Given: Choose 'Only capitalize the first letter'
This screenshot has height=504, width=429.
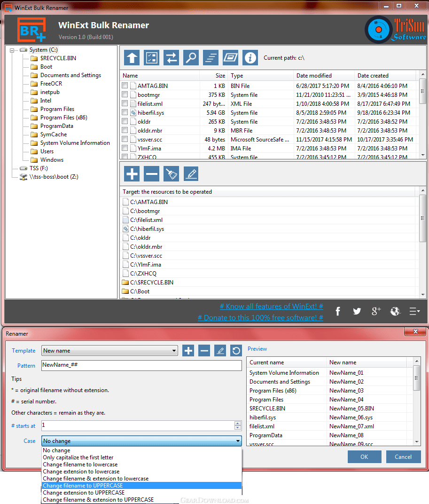Looking at the screenshot, I should (x=142, y=457).
